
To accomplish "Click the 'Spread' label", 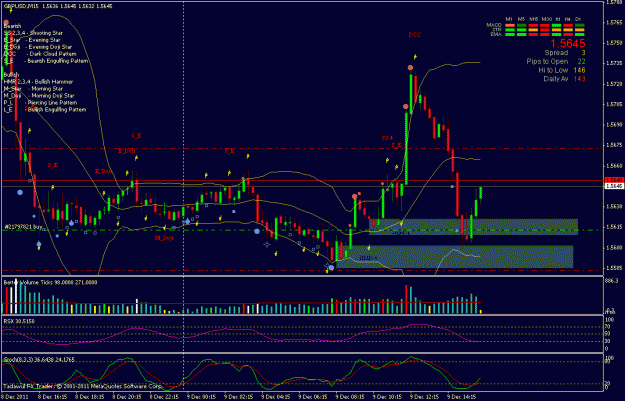I will (556, 53).
